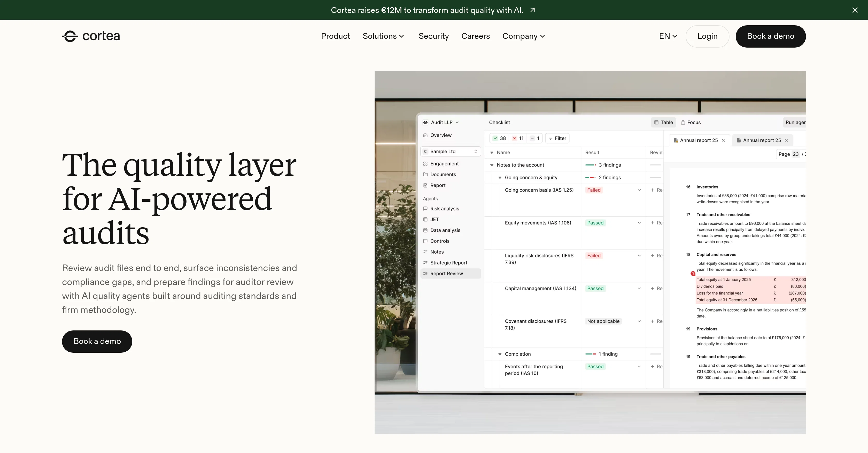
Task: Close the first Annual report 25 tab
Action: [x=723, y=140]
